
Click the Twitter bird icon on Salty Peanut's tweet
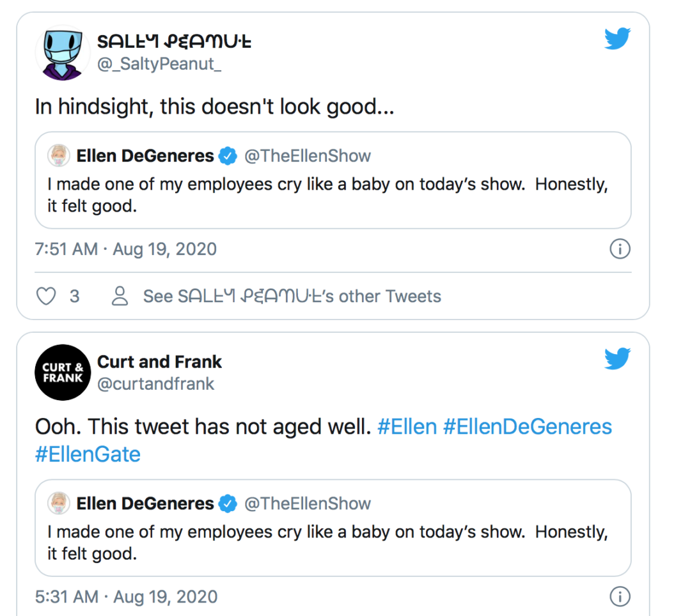click(x=616, y=39)
